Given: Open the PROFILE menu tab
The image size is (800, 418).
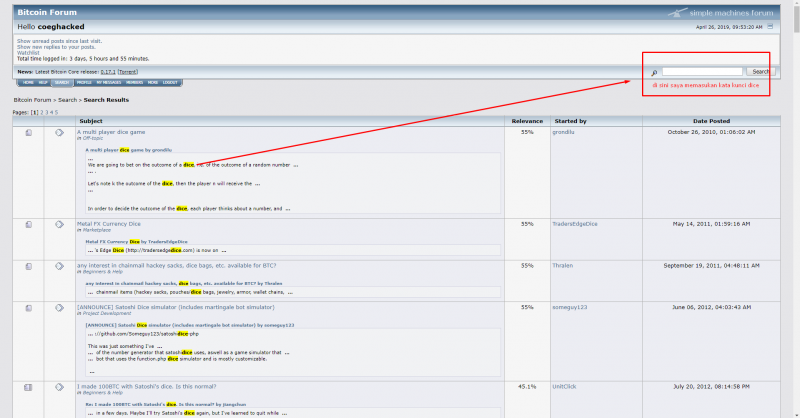Looking at the screenshot, I should point(84,83).
